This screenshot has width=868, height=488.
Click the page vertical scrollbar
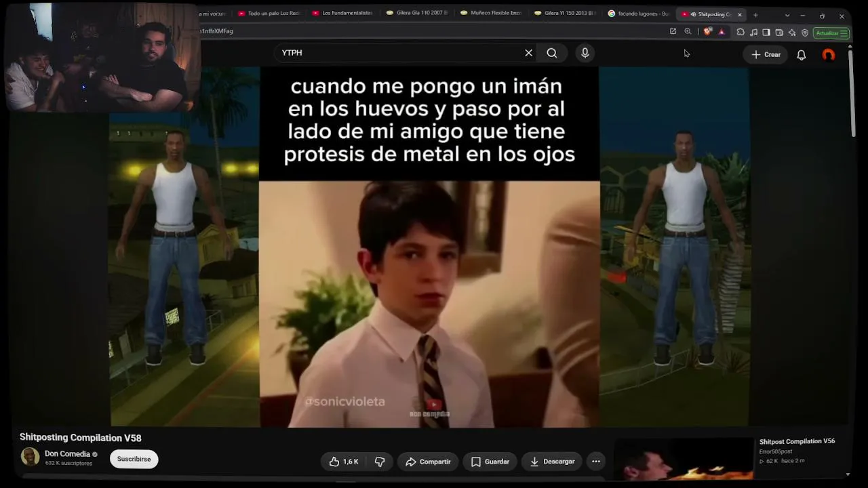pos(853,95)
